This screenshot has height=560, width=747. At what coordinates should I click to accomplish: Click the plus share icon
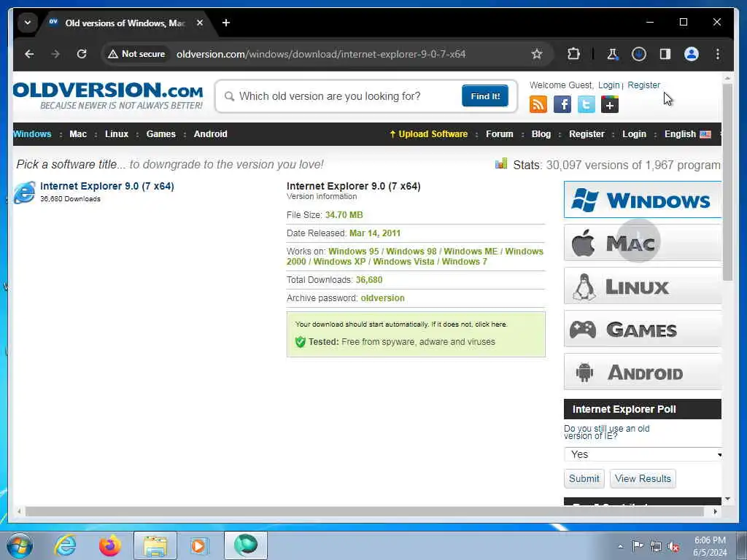coord(610,104)
